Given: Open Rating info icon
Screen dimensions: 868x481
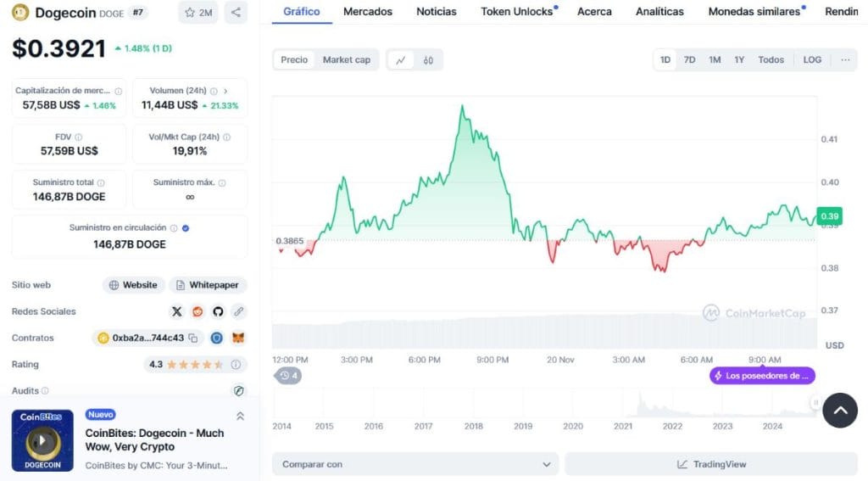Looking at the screenshot, I should 236,364.
